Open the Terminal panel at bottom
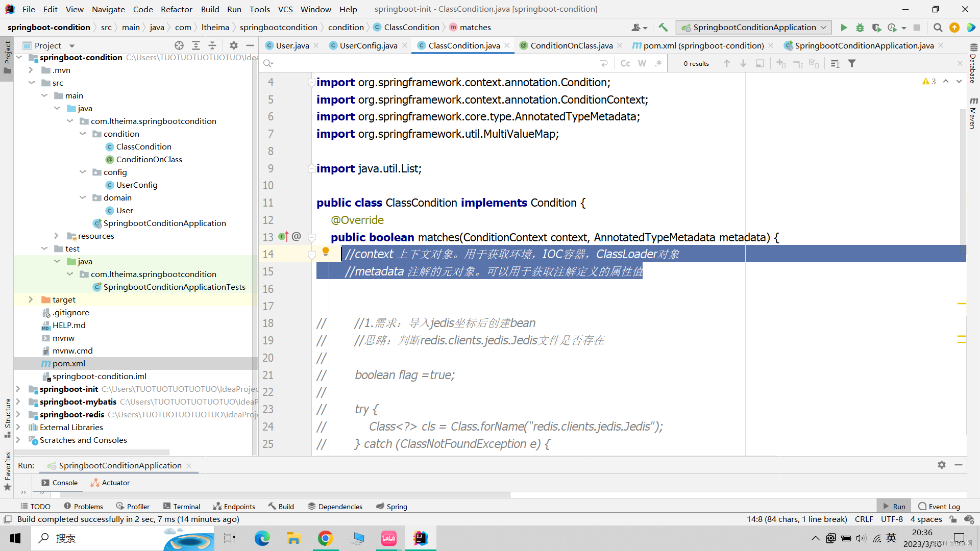This screenshot has width=980, height=551. click(181, 506)
